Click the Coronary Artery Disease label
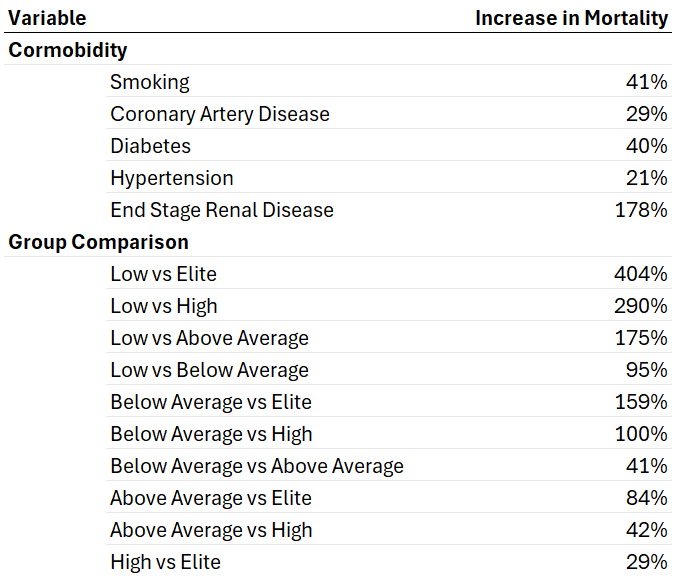The width and height of the screenshot is (679, 584). tap(220, 114)
